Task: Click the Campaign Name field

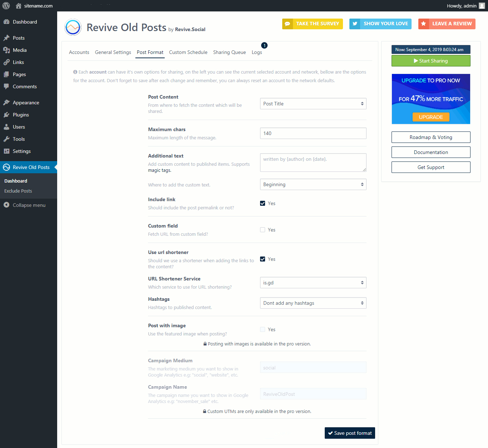Action: pos(313,394)
